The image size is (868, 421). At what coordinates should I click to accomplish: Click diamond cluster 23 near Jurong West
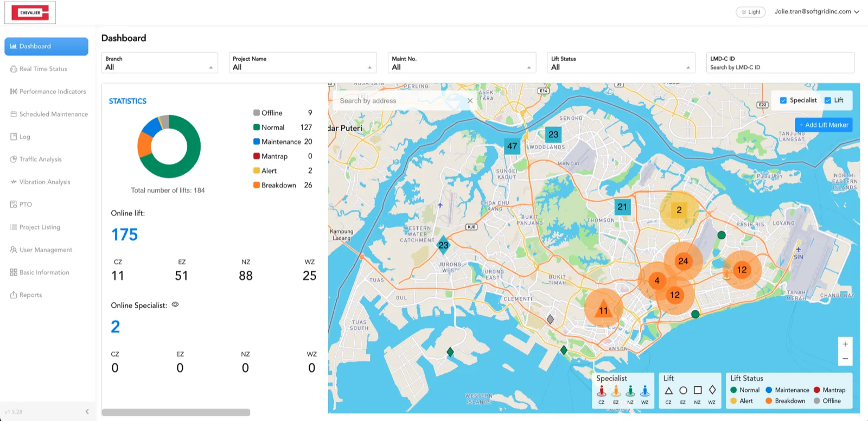[x=443, y=245]
